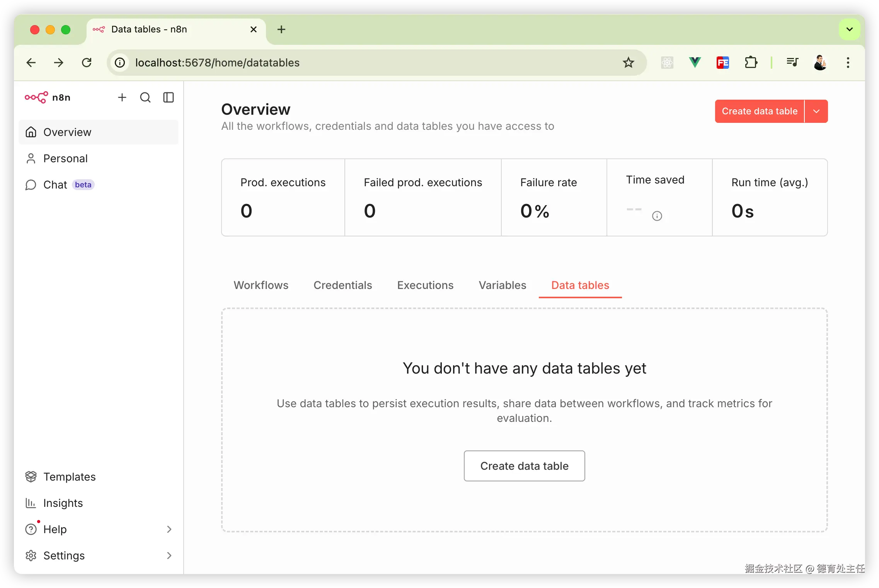
Task: Open the media controls toolbar icon
Action: 792,63
